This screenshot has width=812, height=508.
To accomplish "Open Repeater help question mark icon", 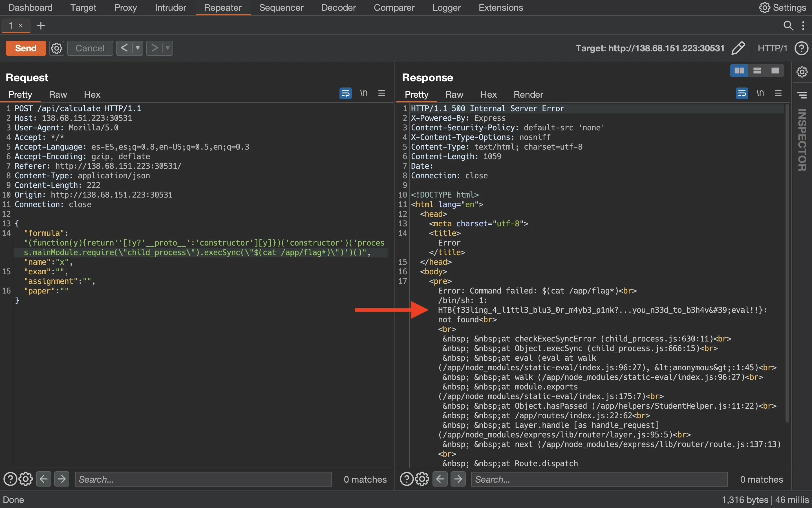I will pos(801,48).
